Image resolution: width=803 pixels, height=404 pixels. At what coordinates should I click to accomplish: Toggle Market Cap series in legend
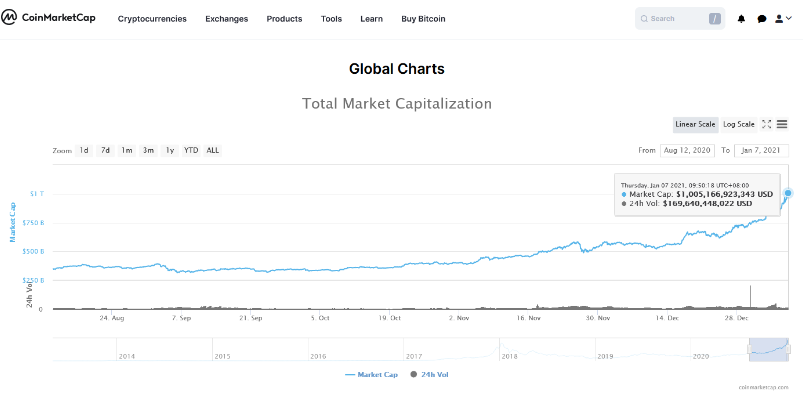coord(372,375)
